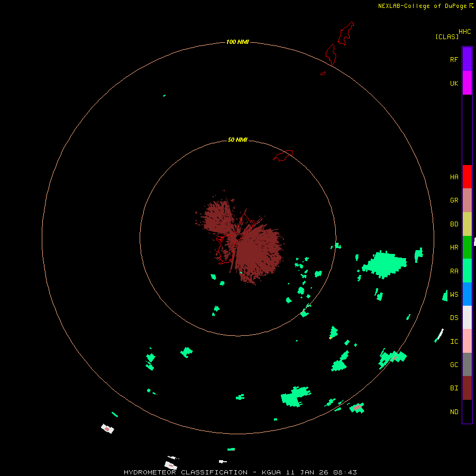Click the IC legend label
This screenshot has height=476, width=476.
tap(454, 342)
